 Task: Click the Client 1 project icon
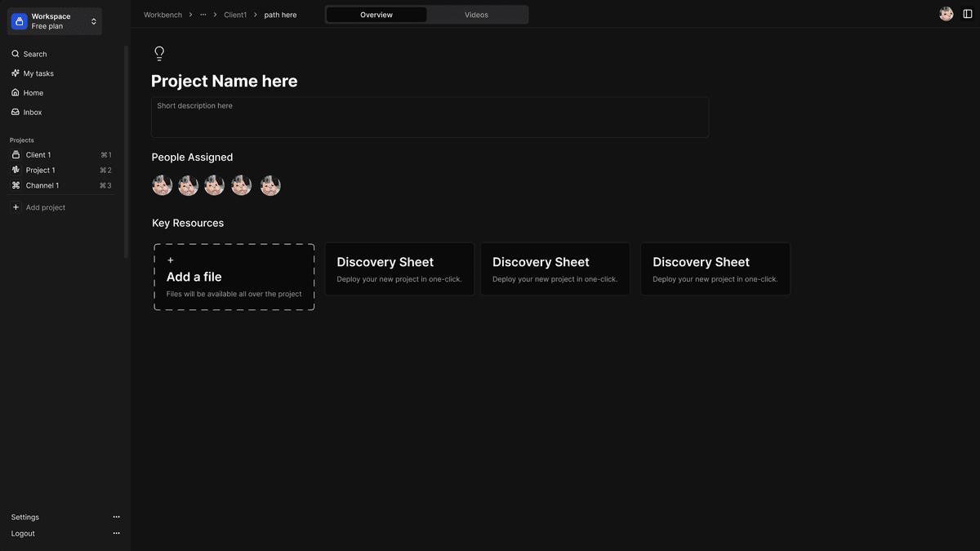[x=16, y=155]
